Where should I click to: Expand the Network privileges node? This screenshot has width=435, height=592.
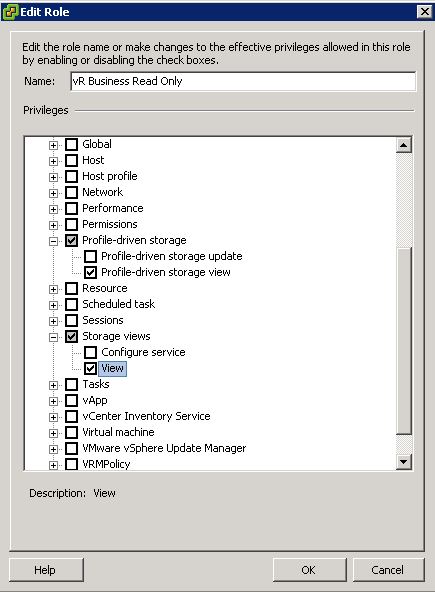click(x=53, y=193)
